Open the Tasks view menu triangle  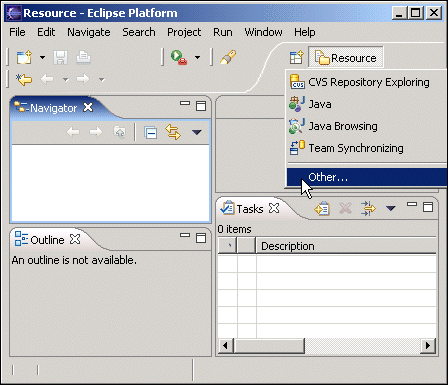[391, 209]
